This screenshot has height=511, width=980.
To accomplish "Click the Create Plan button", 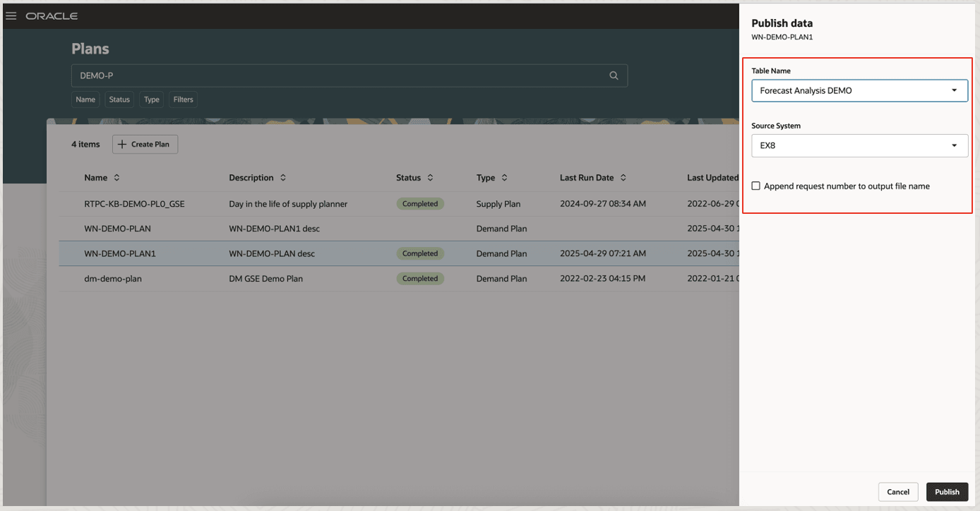I will click(x=145, y=144).
